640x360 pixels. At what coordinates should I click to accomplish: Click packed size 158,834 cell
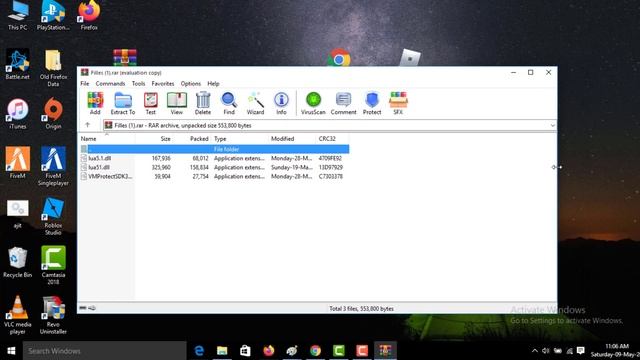click(199, 167)
